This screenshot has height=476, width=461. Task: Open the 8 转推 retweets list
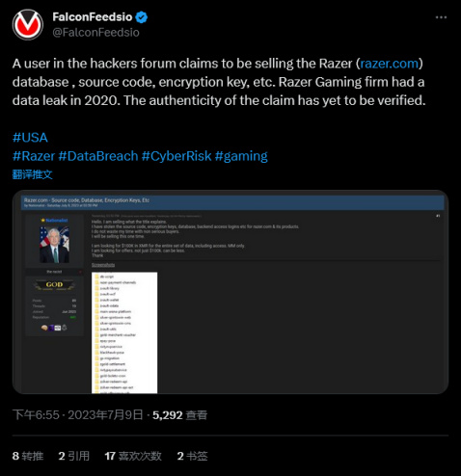[x=28, y=456]
